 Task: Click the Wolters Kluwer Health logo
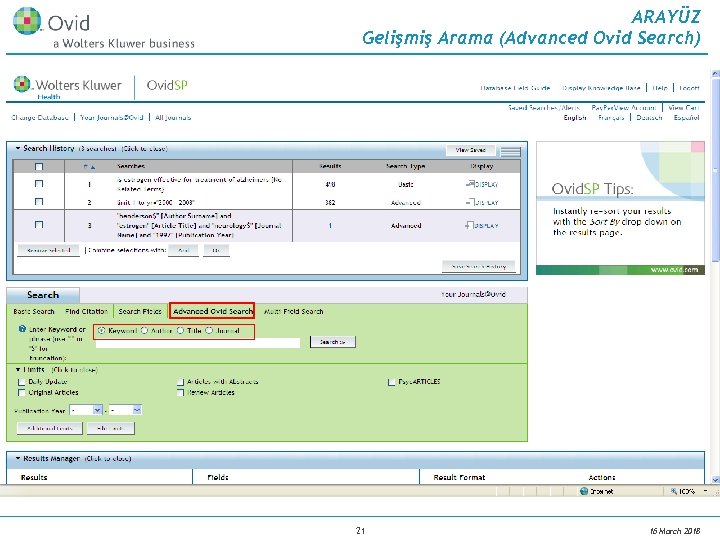[x=68, y=87]
